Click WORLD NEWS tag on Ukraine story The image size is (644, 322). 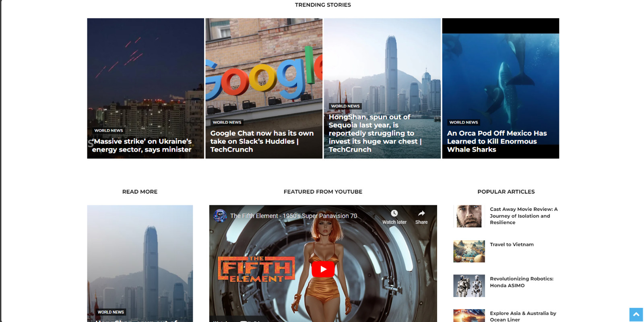click(109, 130)
